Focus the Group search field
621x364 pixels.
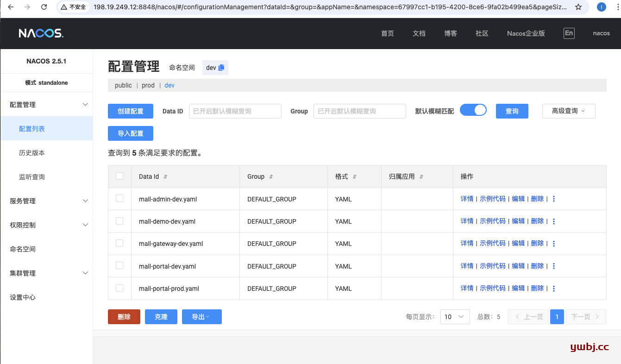[x=360, y=111]
